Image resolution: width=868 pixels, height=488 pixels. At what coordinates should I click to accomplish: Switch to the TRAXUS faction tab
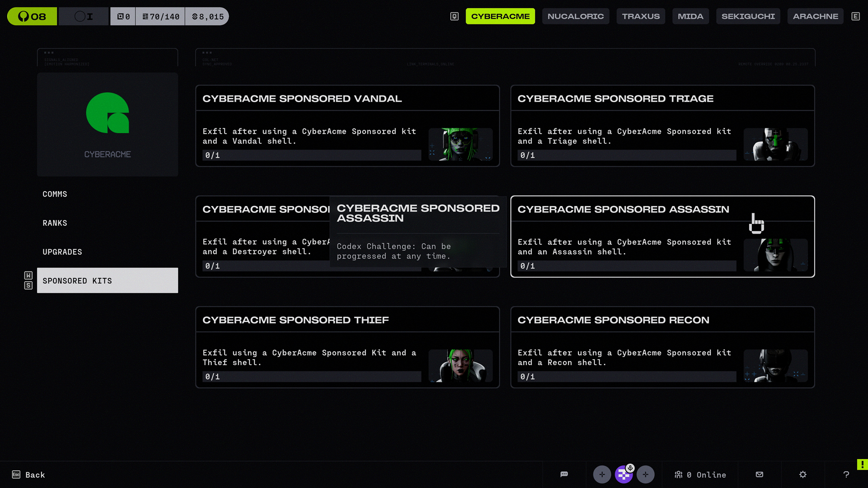coord(641,16)
